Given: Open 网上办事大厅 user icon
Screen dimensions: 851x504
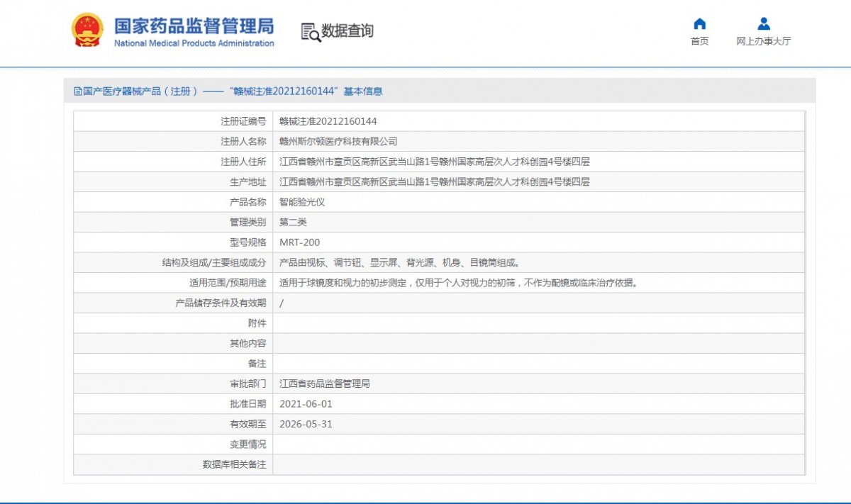Looking at the screenshot, I should click(764, 24).
